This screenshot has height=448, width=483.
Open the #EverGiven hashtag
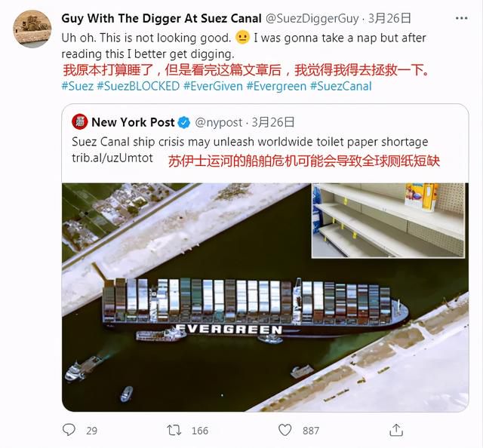(213, 86)
